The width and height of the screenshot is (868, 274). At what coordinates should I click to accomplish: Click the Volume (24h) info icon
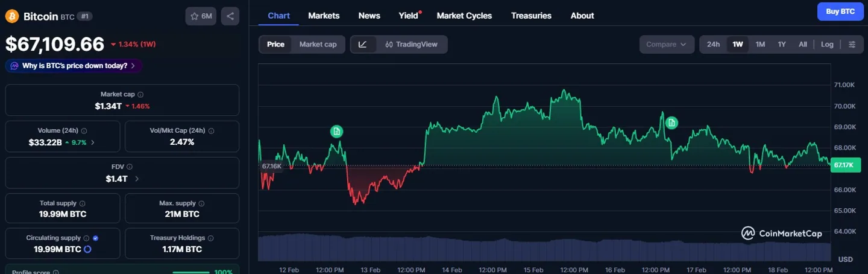84,131
